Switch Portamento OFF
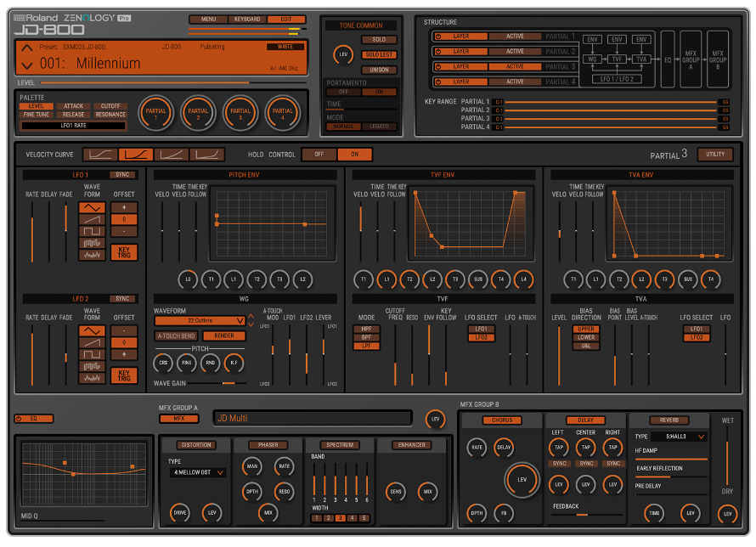Screen dimensions: 756x547 343,92
